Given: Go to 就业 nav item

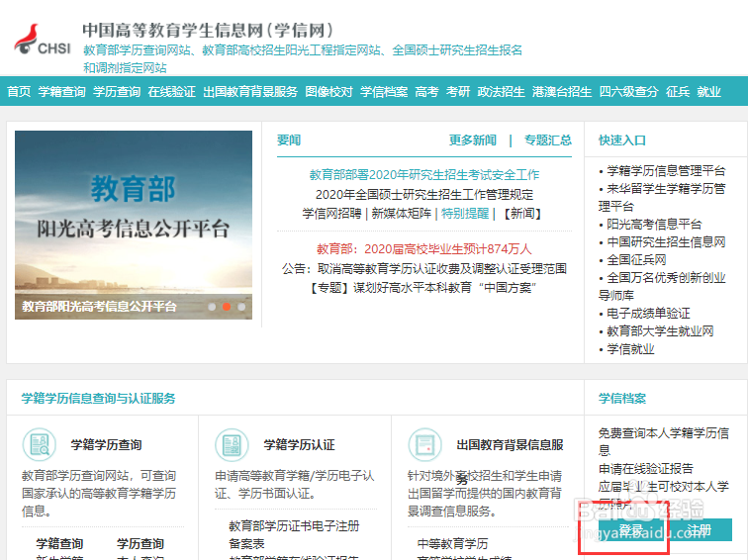Looking at the screenshot, I should tap(708, 92).
